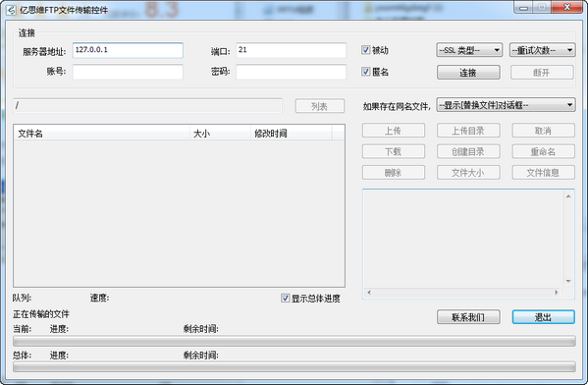Toggle the 匿名 anonymous checkbox
This screenshot has height=385, width=588.
(365, 72)
